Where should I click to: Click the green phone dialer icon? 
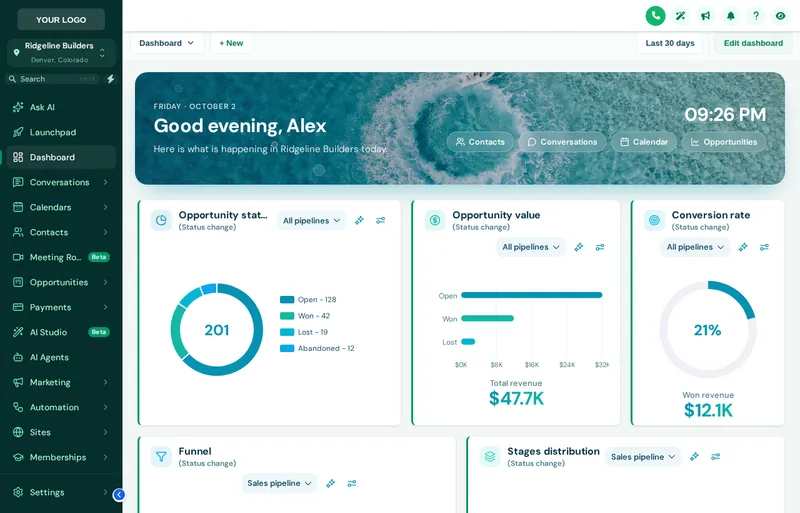pos(655,16)
